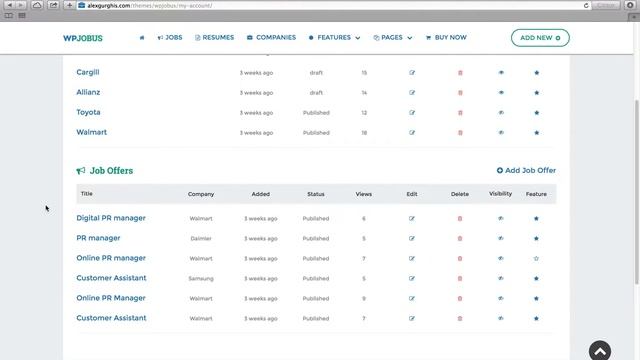The width and height of the screenshot is (640, 360).
Task: Delete the Digital PR manager job
Action: pyautogui.click(x=460, y=218)
